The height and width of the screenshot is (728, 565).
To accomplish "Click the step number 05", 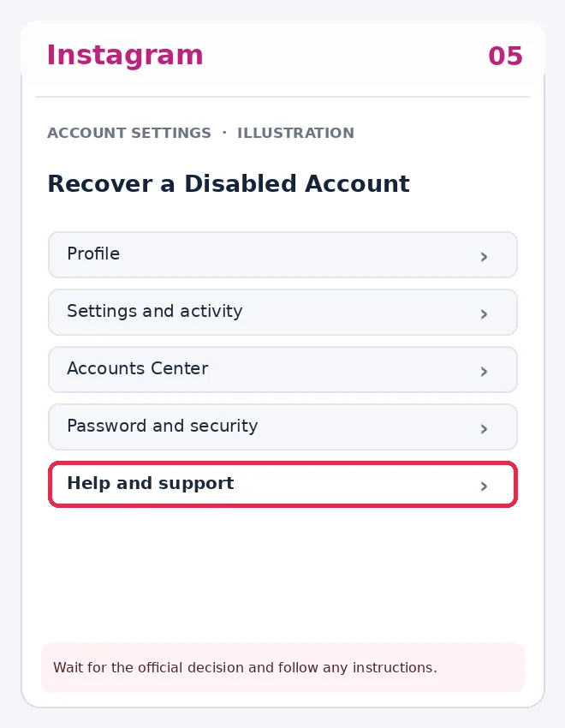I will 505,57.
